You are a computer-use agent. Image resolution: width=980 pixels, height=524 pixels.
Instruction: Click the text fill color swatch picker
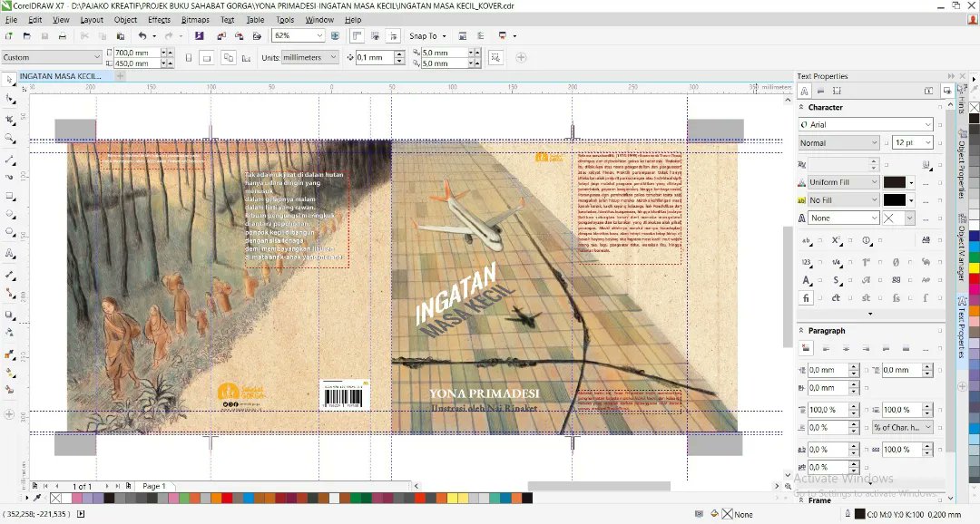(898, 182)
